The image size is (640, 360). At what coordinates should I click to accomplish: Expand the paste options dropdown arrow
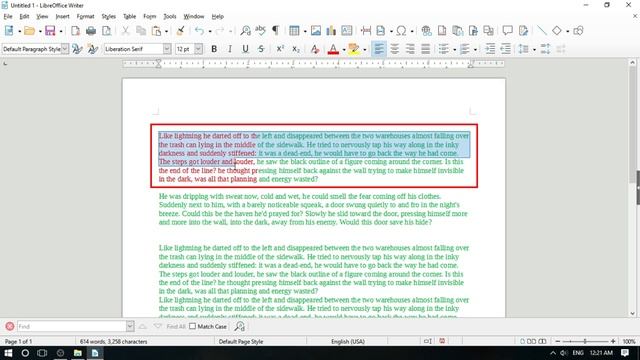166,31
